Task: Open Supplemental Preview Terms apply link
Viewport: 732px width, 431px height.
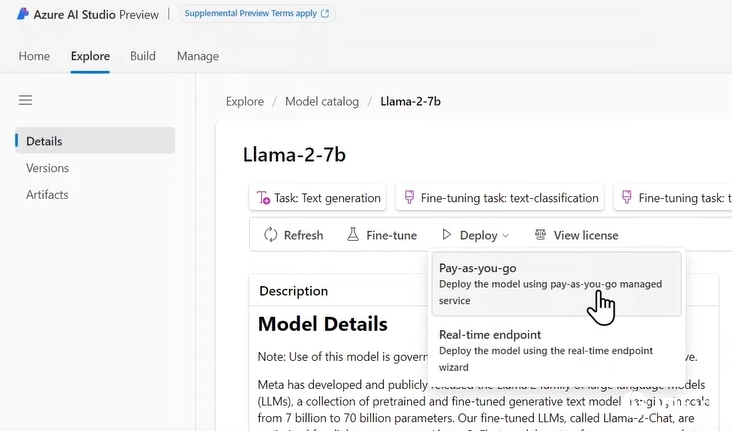Action: [257, 14]
